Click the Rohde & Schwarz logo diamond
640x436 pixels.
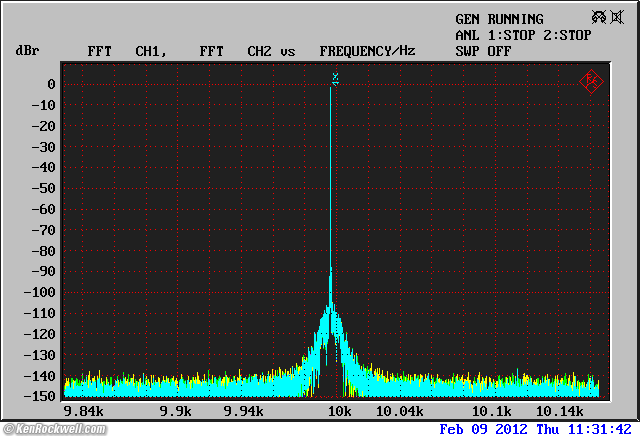[590, 81]
